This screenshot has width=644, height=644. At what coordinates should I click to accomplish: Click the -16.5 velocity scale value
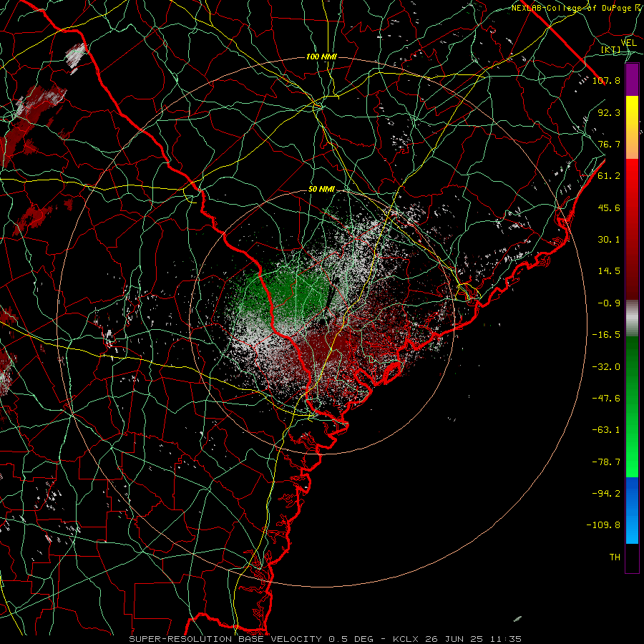pos(606,335)
